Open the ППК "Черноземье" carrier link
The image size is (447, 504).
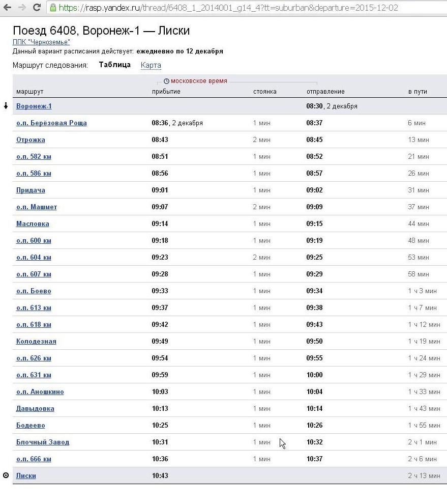click(x=41, y=42)
